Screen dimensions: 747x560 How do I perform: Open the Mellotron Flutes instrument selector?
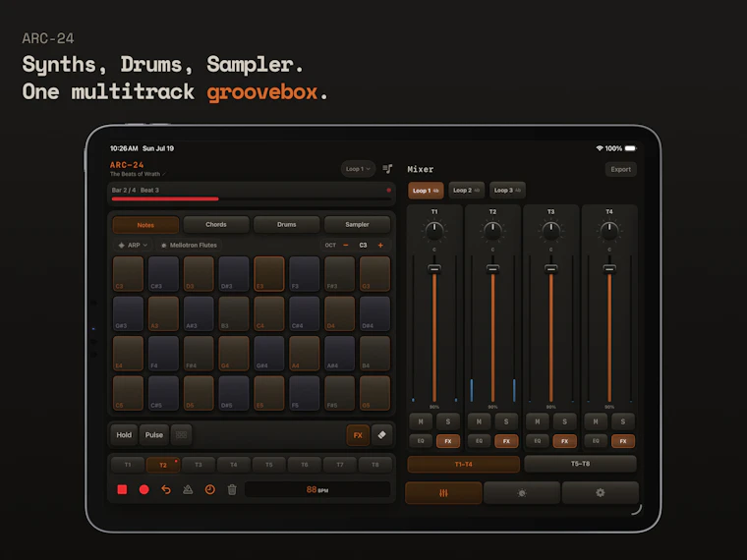coord(190,246)
